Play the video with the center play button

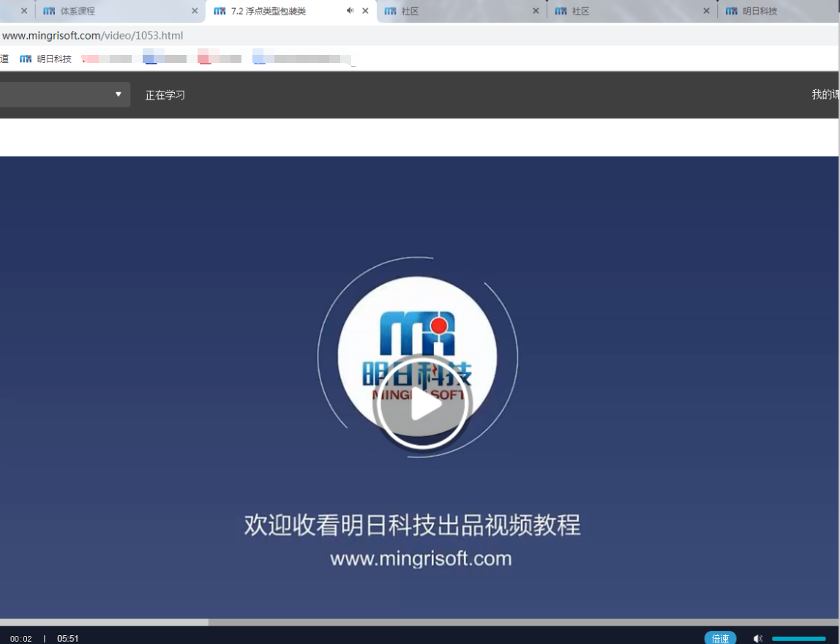coord(422,402)
